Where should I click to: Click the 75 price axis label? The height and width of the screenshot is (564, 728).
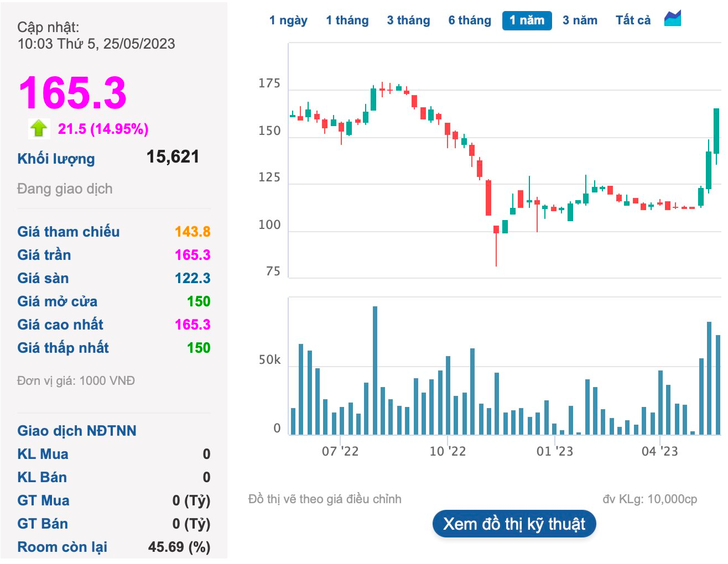[x=273, y=271]
